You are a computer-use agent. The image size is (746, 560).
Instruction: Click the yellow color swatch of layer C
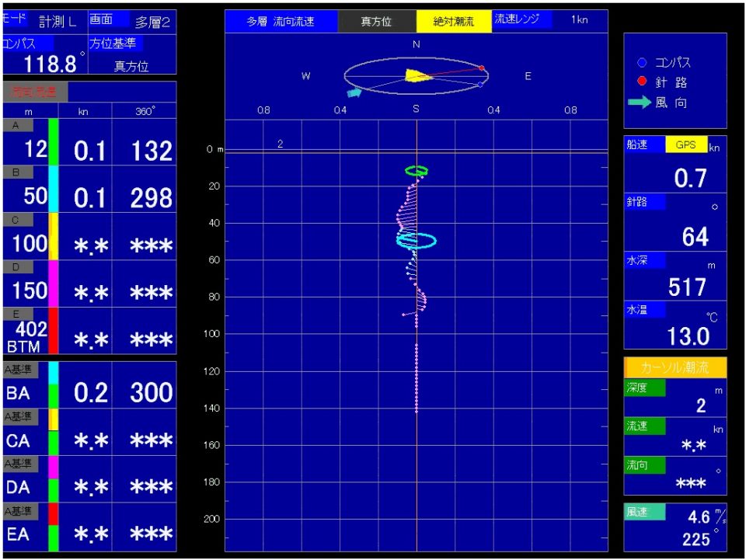(54, 236)
